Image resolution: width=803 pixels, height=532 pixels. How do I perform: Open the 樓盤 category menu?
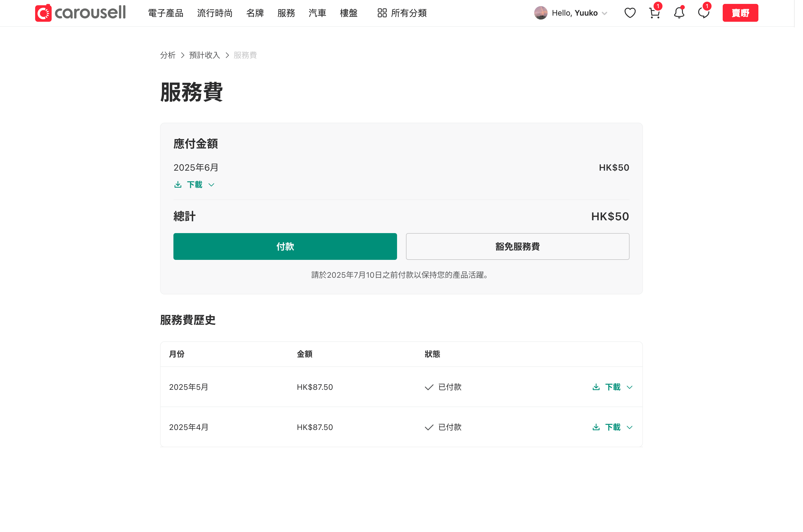349,13
